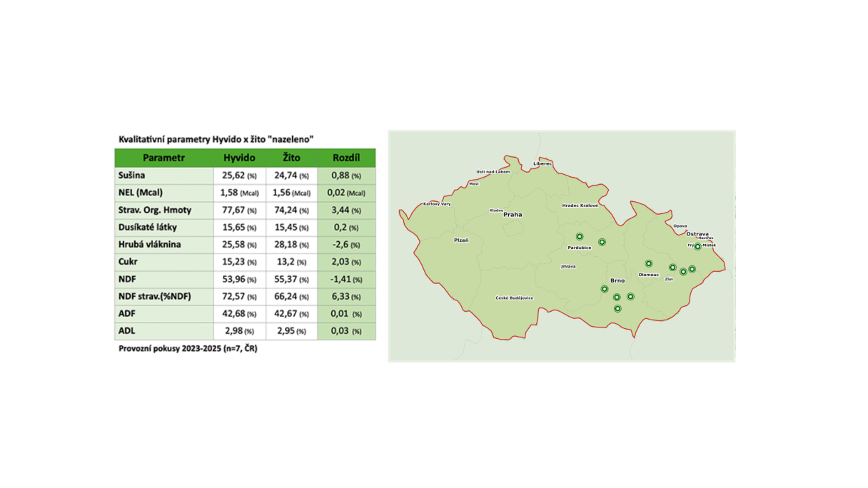Select the marker east of Pardubice label
Image resolution: width=868 pixels, height=488 pixels.
pyautogui.click(x=602, y=243)
